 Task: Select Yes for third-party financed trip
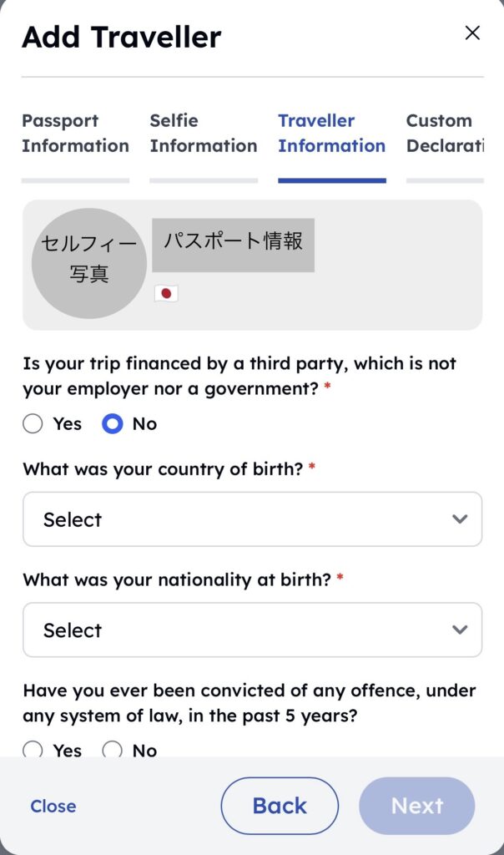tap(33, 424)
